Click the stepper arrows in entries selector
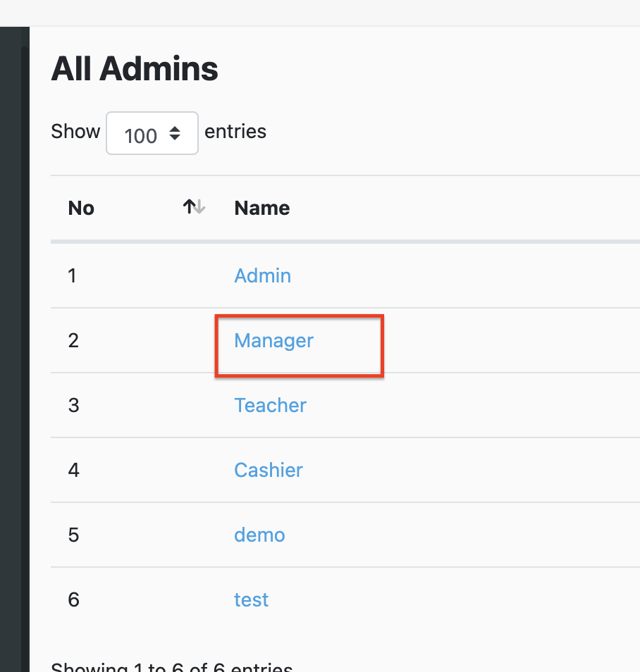This screenshot has height=672, width=640. point(175,133)
